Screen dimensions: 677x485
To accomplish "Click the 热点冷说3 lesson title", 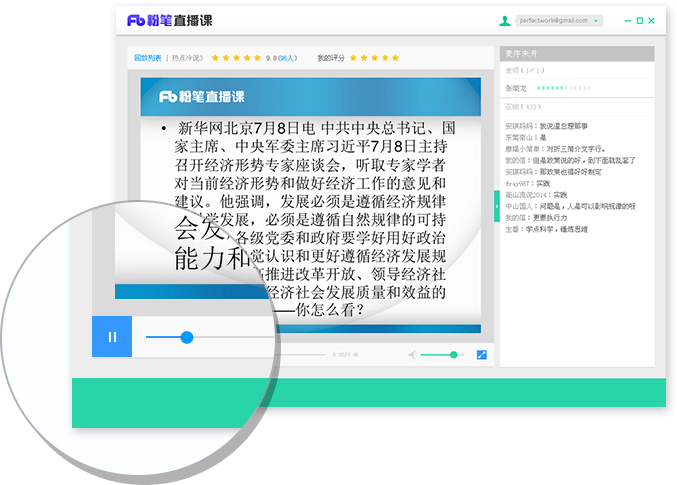I will (187, 58).
